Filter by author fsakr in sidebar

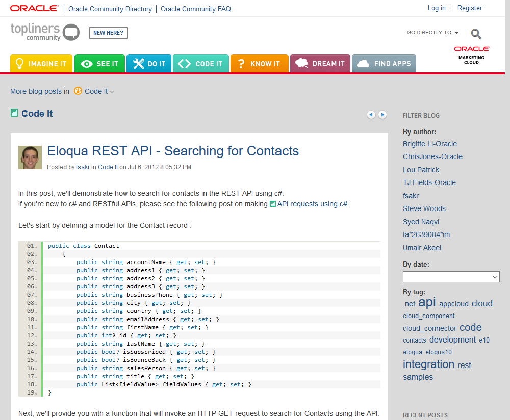(411, 196)
